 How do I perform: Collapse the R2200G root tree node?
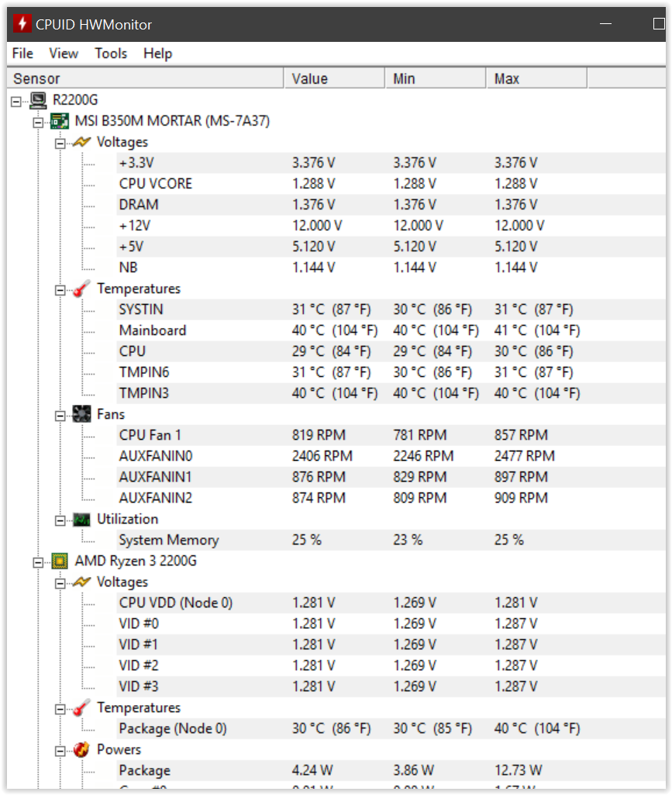click(16, 100)
